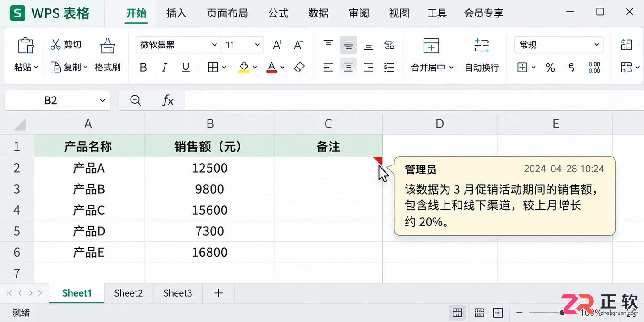Add a new sheet with plus icon
This screenshot has height=322, width=644.
click(x=218, y=293)
